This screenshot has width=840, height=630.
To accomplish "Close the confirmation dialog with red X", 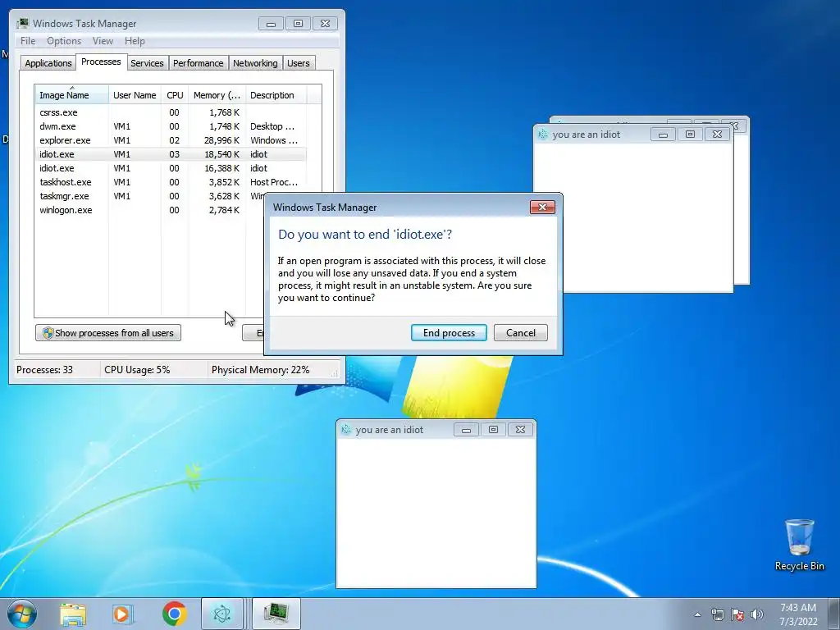I will click(x=542, y=208).
